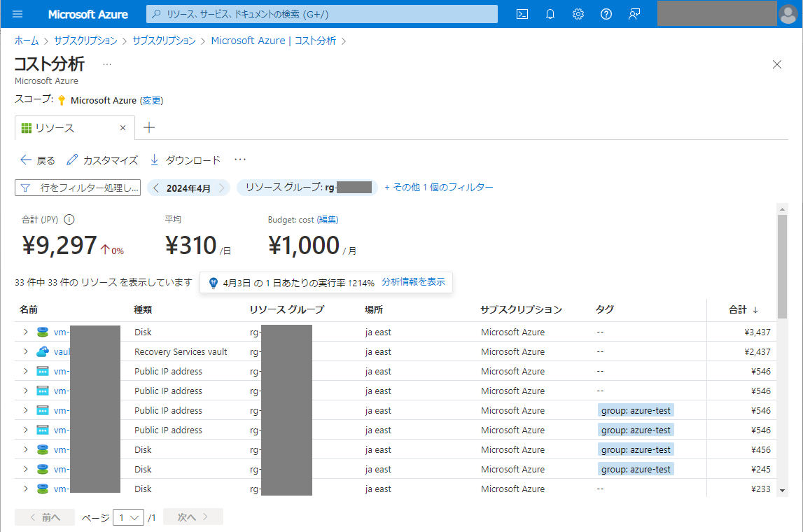Open the Azure portal hamburger menu
This screenshot has height=532, width=803.
[18, 14]
